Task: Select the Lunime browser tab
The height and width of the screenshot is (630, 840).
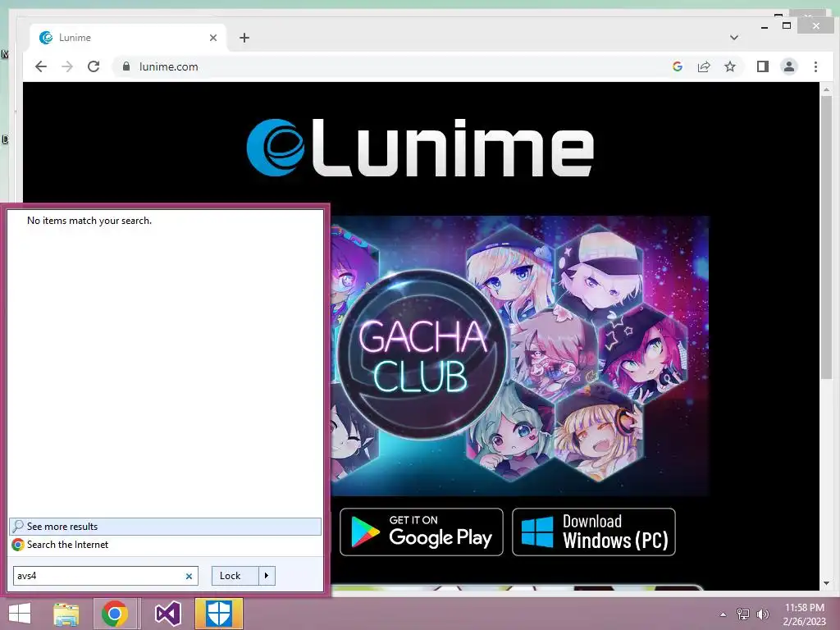Action: 129,38
